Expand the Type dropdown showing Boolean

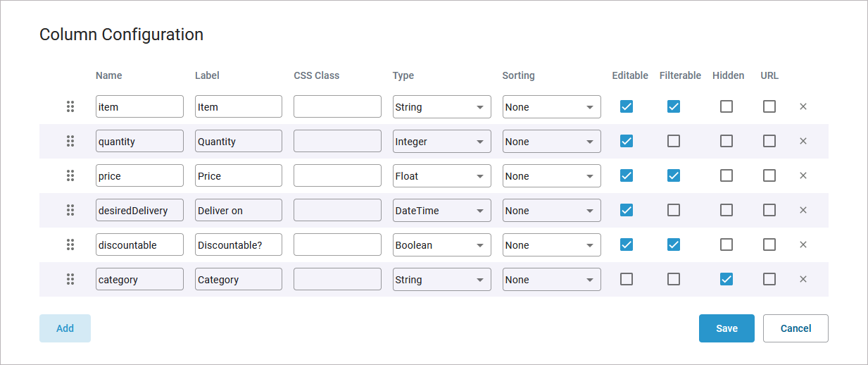(x=441, y=245)
